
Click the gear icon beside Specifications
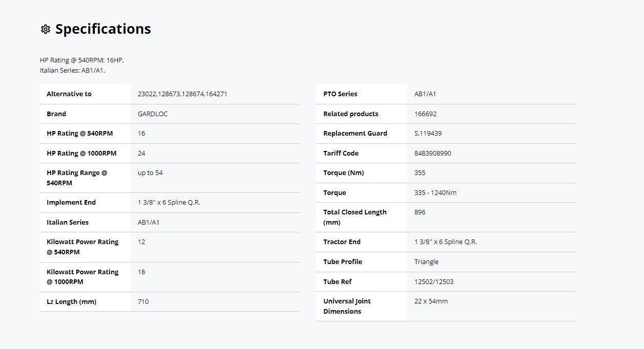tap(45, 29)
